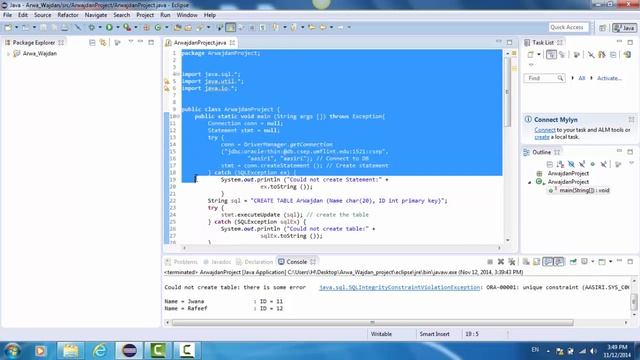Click the Find field in Task List
The width and height of the screenshot is (640, 360).
[544, 78]
